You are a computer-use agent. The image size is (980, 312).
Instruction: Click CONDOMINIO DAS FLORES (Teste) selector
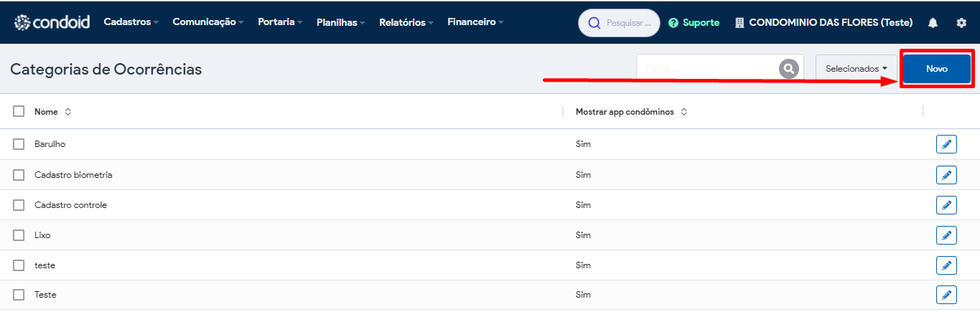click(x=824, y=23)
